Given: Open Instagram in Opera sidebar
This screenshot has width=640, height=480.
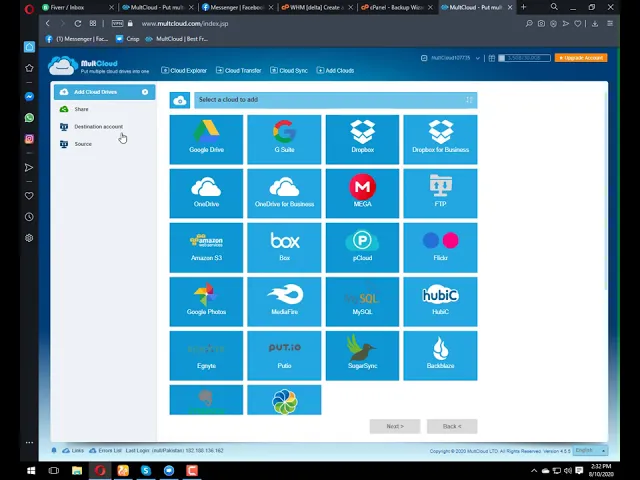Looking at the screenshot, I should point(29,139).
